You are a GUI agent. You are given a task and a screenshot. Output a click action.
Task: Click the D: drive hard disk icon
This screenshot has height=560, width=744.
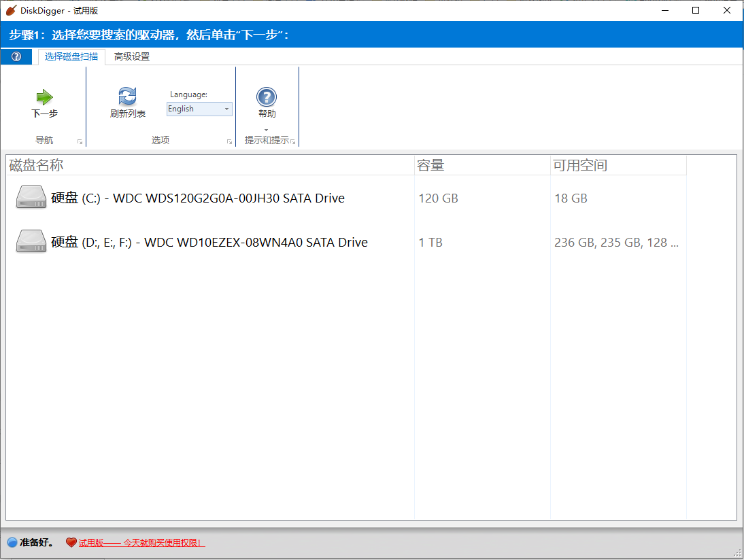pyautogui.click(x=31, y=242)
